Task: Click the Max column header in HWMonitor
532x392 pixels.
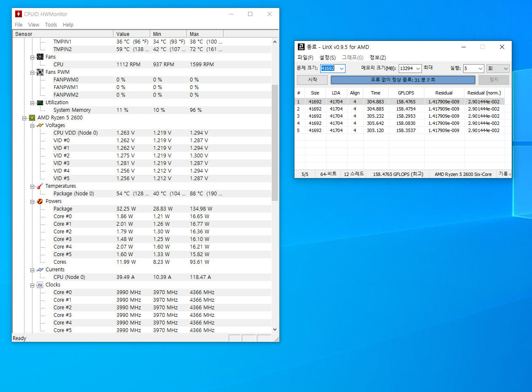Action: tap(205, 34)
